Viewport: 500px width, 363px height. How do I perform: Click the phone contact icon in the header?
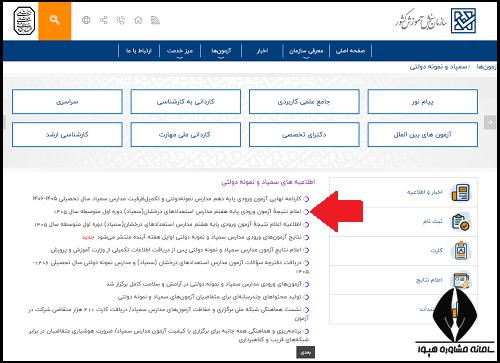(121, 20)
